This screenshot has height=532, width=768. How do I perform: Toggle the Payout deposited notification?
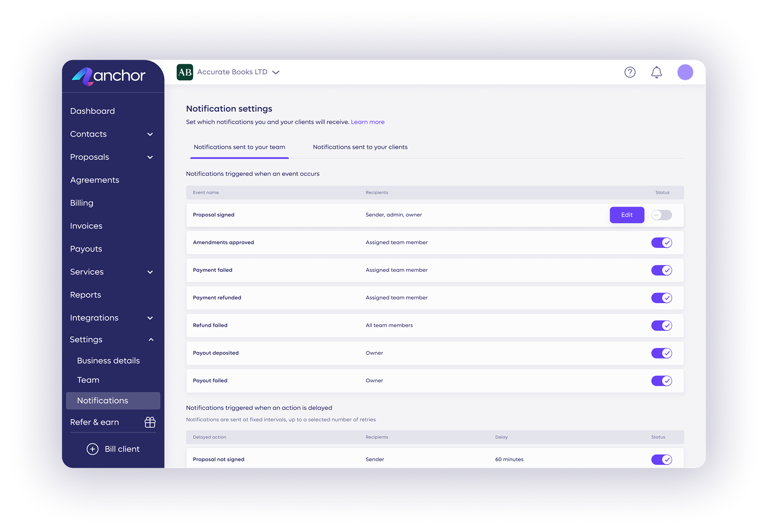(662, 353)
